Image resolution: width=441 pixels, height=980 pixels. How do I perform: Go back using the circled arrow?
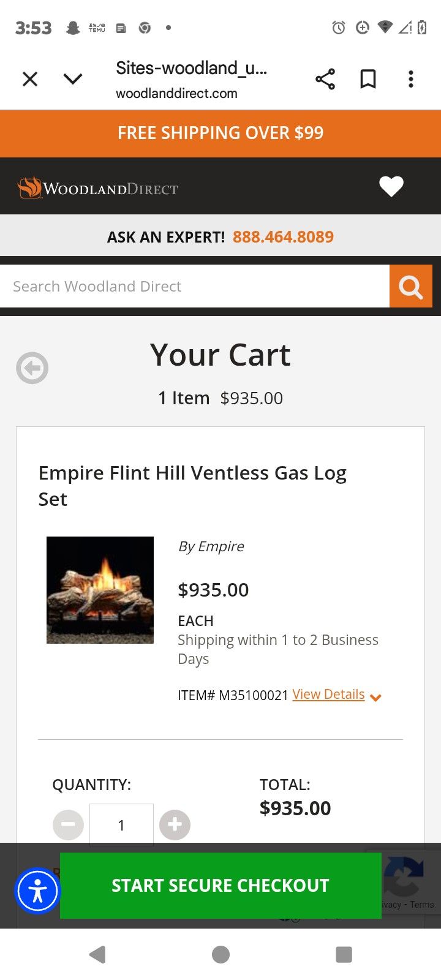coord(32,368)
